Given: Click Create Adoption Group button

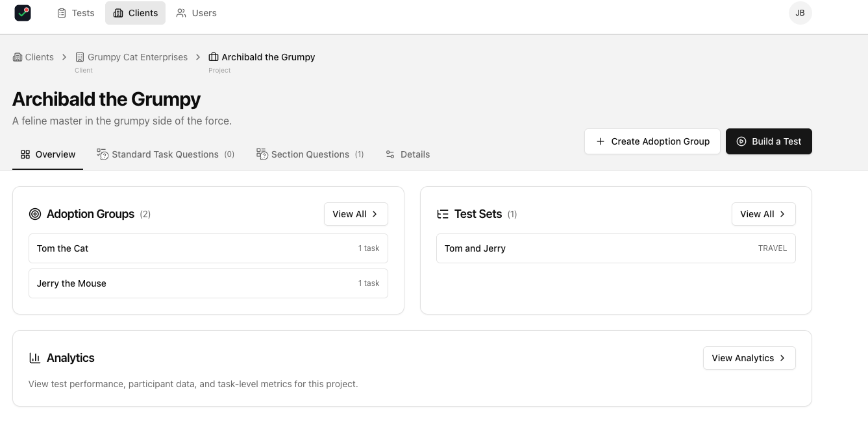Looking at the screenshot, I should pos(652,141).
